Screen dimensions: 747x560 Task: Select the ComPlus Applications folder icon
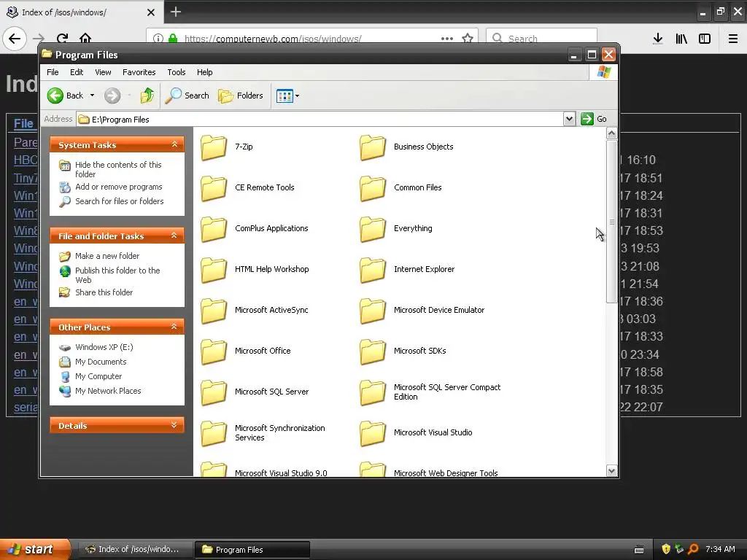click(214, 229)
